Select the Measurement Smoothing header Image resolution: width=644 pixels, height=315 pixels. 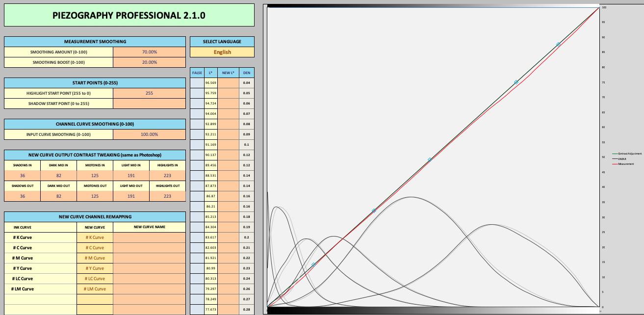[x=95, y=42]
